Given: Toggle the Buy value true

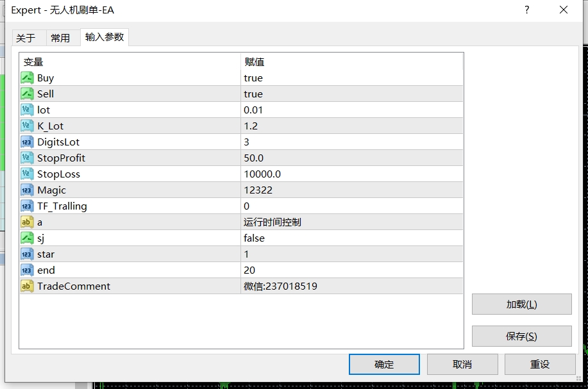Looking at the screenshot, I should (x=253, y=78).
